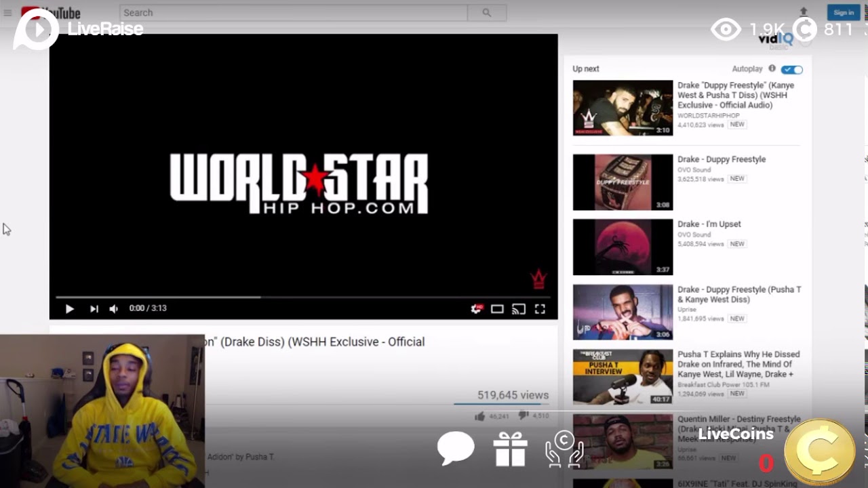
Task: Click the YouTube upload arrow icon
Action: [804, 12]
